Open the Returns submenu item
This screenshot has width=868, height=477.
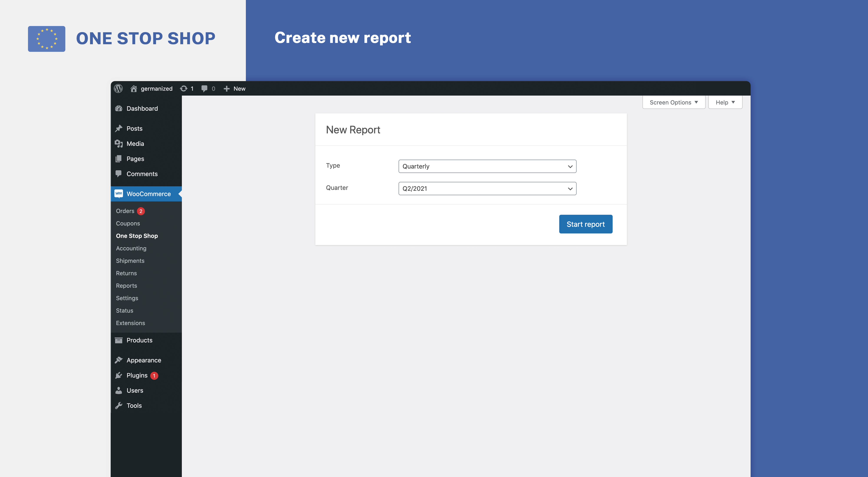click(x=126, y=273)
